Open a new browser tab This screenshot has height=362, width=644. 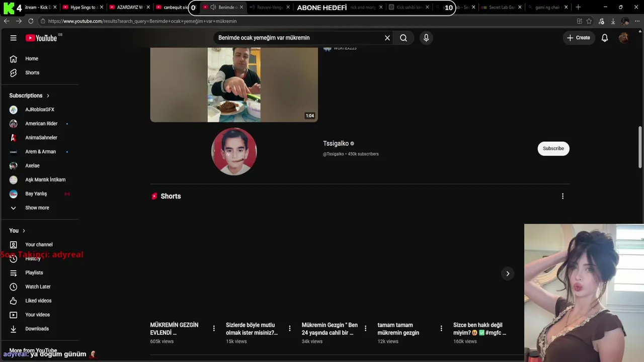click(578, 7)
